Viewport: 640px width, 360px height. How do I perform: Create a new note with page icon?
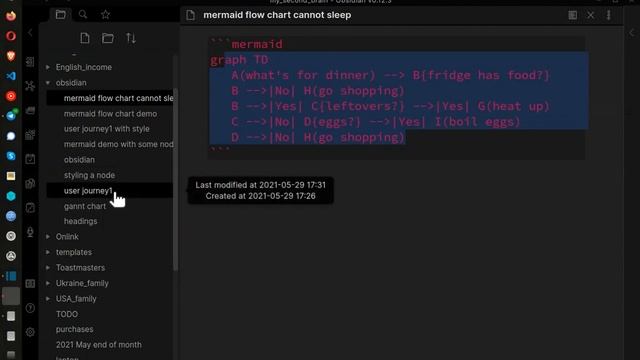[x=85, y=38]
